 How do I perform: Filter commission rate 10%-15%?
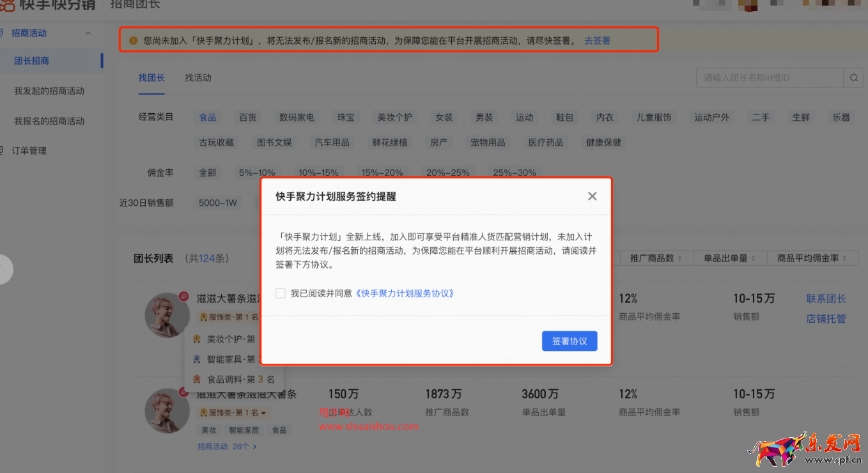coord(318,173)
